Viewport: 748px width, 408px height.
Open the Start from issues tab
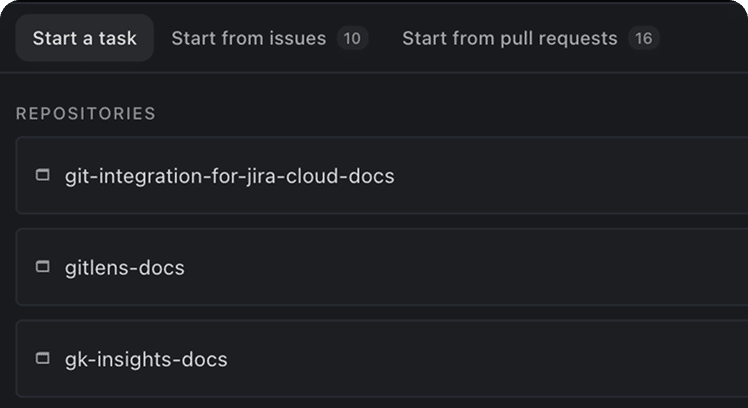point(270,38)
